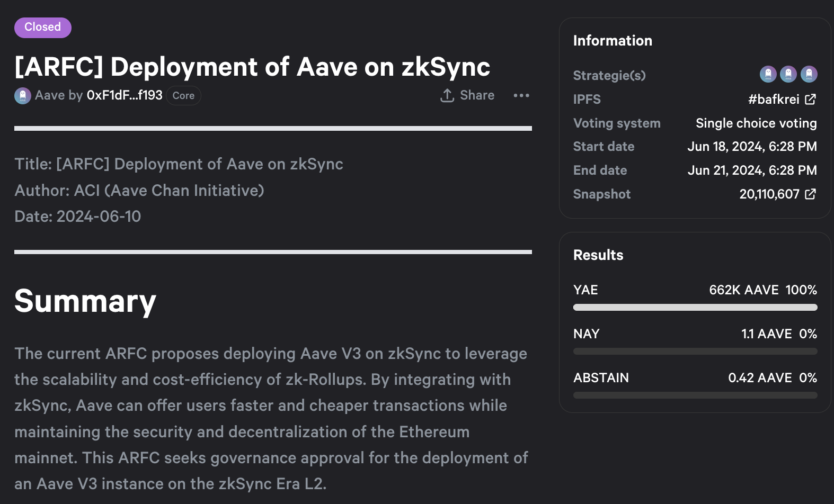Click the NAY result progress bar
The height and width of the screenshot is (504, 834).
(x=695, y=352)
